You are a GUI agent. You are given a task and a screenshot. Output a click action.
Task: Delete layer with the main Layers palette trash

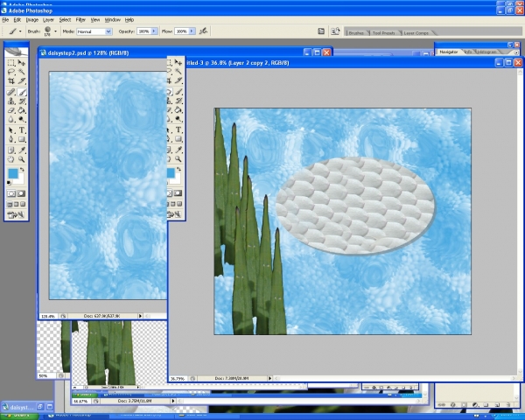507,404
